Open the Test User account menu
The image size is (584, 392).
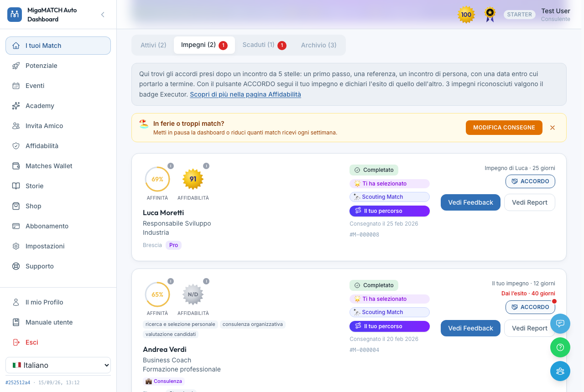coord(555,15)
